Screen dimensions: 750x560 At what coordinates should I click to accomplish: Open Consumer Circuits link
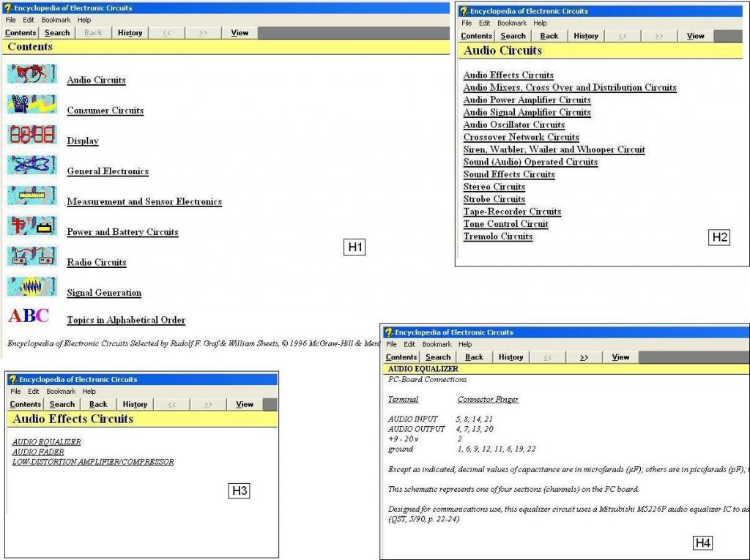[x=105, y=111]
